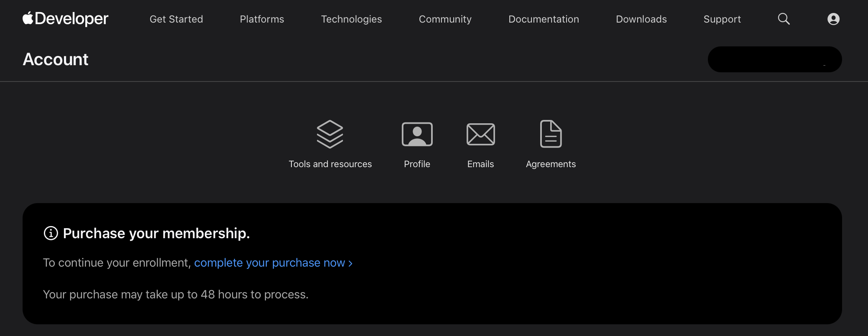This screenshot has height=336, width=868.
Task: Click the 48 hours processing notice text
Action: pyautogui.click(x=176, y=295)
